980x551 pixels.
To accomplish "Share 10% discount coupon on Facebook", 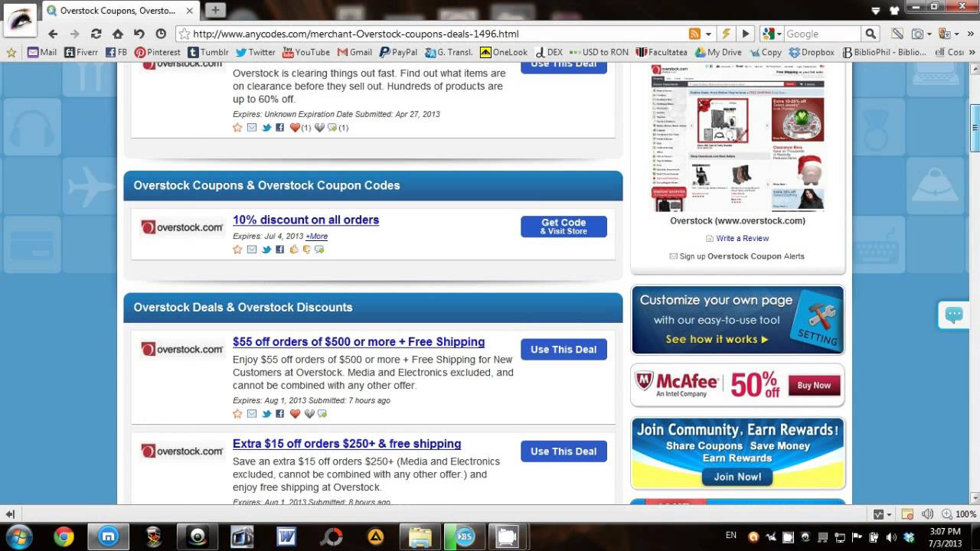I will pos(280,249).
